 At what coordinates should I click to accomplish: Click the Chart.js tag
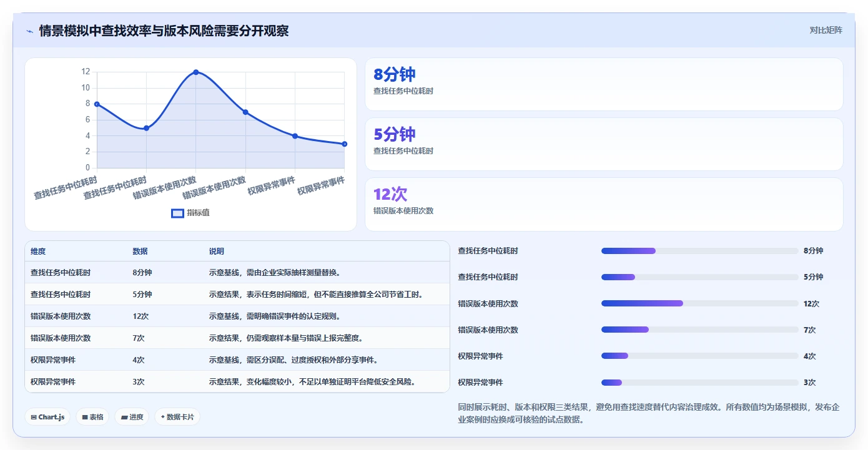(47, 417)
